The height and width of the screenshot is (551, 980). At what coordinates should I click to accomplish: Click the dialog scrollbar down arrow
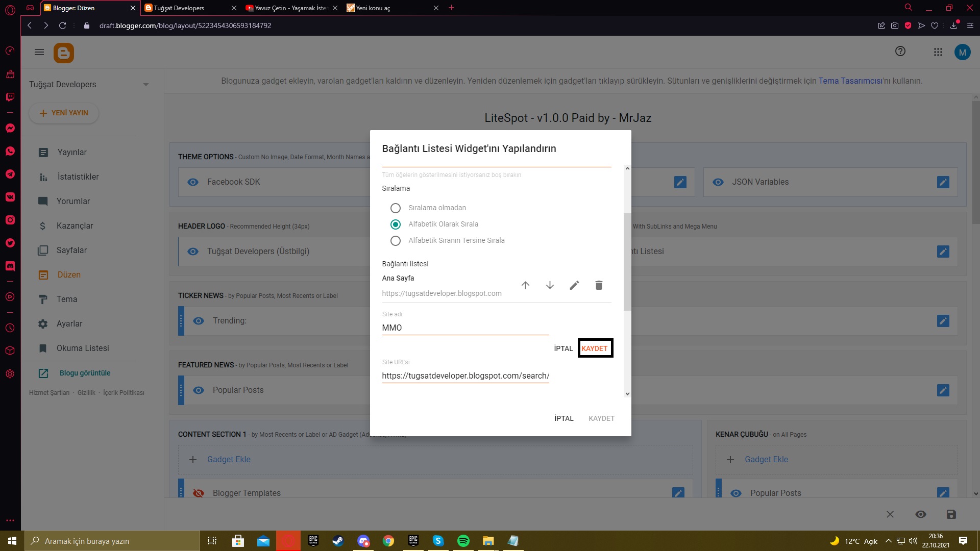pyautogui.click(x=627, y=394)
